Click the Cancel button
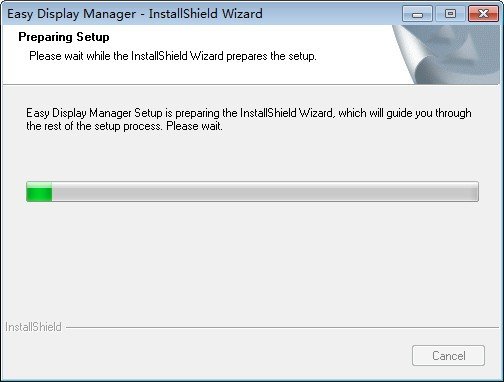This screenshot has height=382, width=504. [448, 356]
